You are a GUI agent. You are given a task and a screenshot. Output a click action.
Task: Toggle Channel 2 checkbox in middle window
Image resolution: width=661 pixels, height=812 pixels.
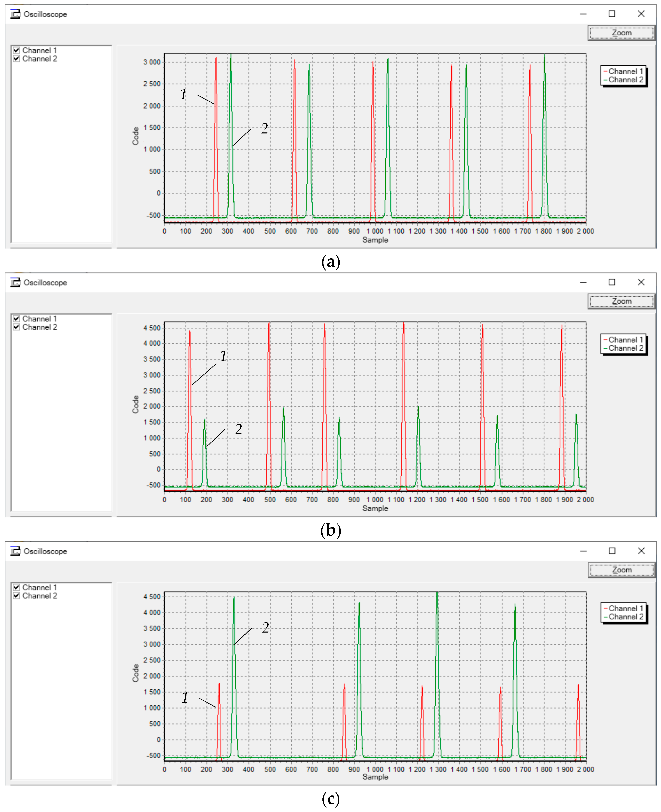(16, 327)
